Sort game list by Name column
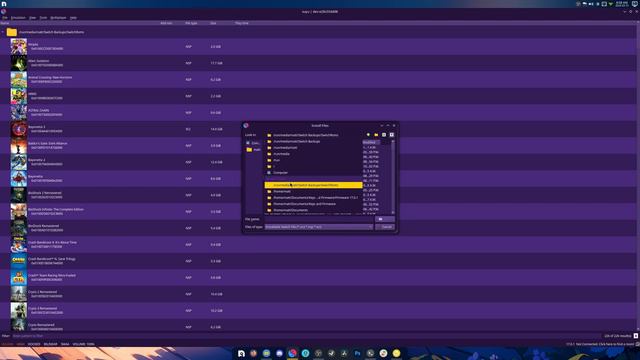 tap(80, 23)
